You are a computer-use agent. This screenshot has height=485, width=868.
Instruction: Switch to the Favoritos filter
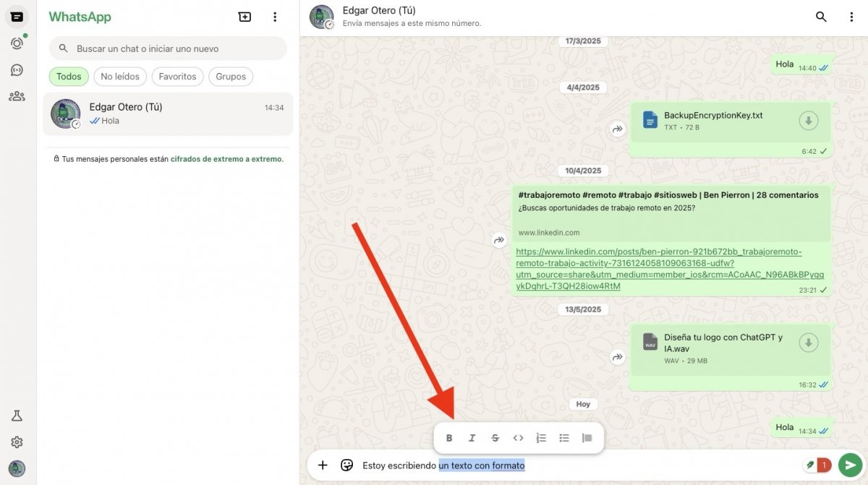[177, 77]
